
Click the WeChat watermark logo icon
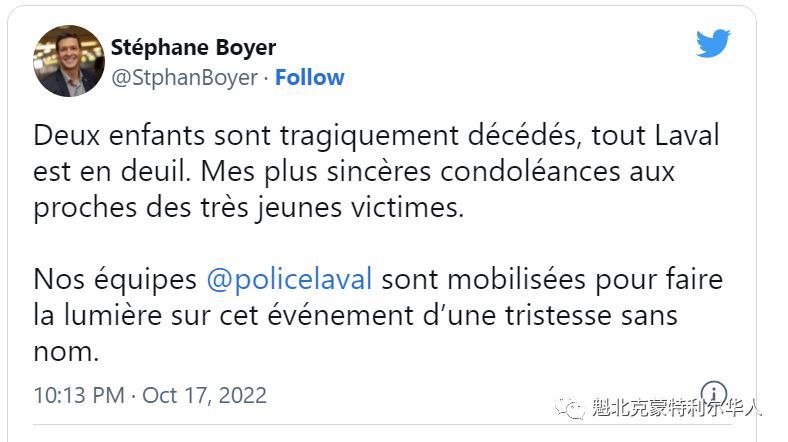click(x=570, y=407)
